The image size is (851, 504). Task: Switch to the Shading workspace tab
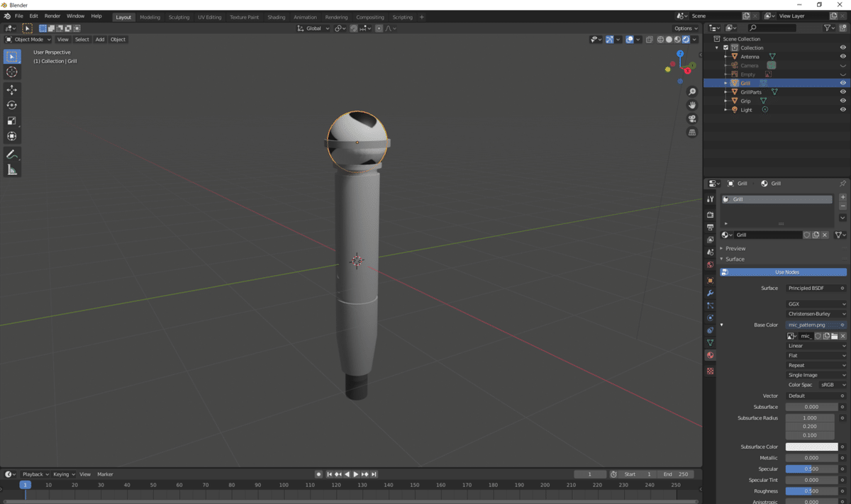pyautogui.click(x=276, y=17)
